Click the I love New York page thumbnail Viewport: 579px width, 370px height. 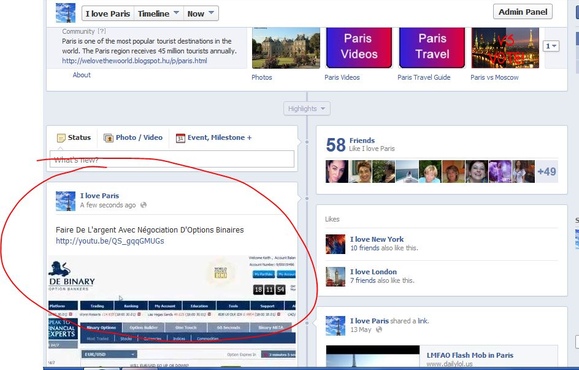pos(335,244)
